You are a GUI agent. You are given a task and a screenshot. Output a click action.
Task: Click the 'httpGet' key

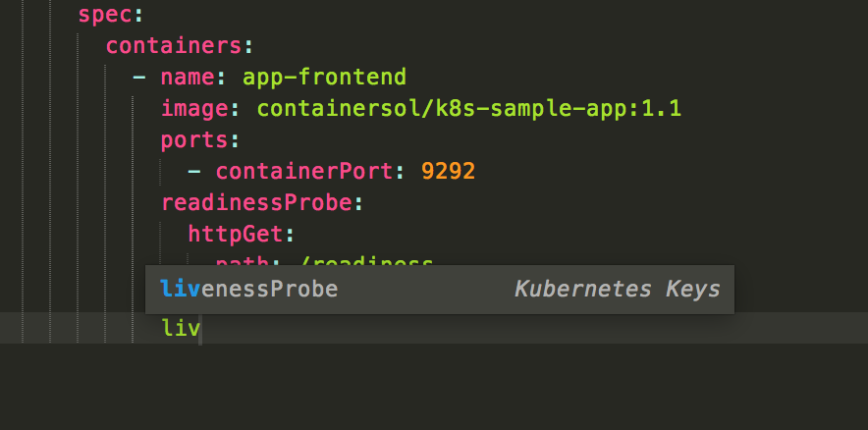pyautogui.click(x=236, y=235)
